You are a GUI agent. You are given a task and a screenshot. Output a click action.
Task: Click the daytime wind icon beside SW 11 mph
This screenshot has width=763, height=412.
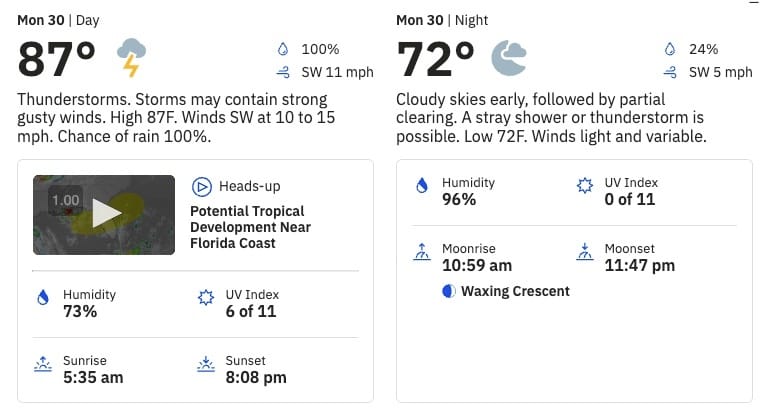pyautogui.click(x=283, y=72)
